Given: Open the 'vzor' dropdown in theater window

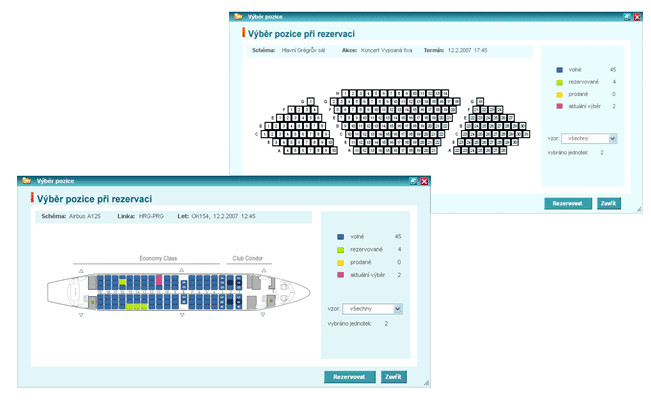Looking at the screenshot, I should (588, 139).
